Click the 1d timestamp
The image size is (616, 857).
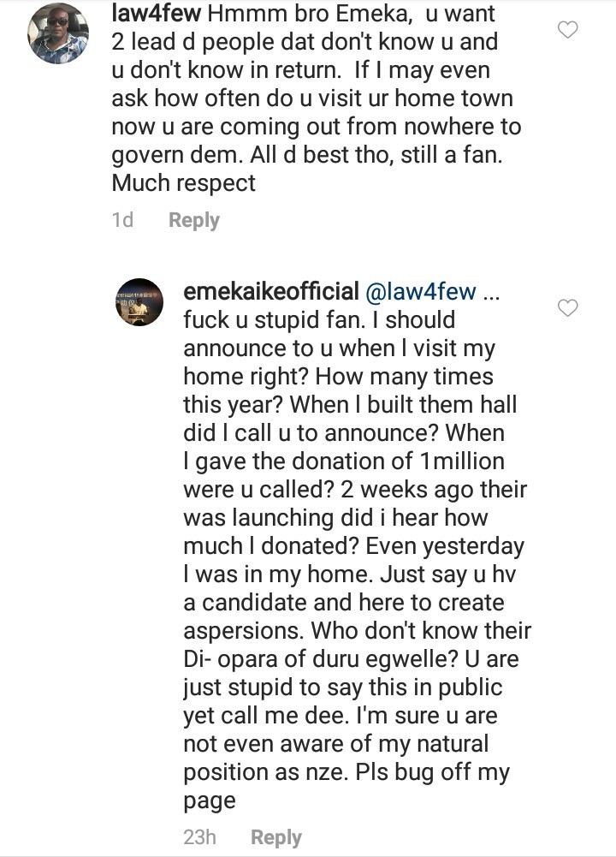coord(122,220)
